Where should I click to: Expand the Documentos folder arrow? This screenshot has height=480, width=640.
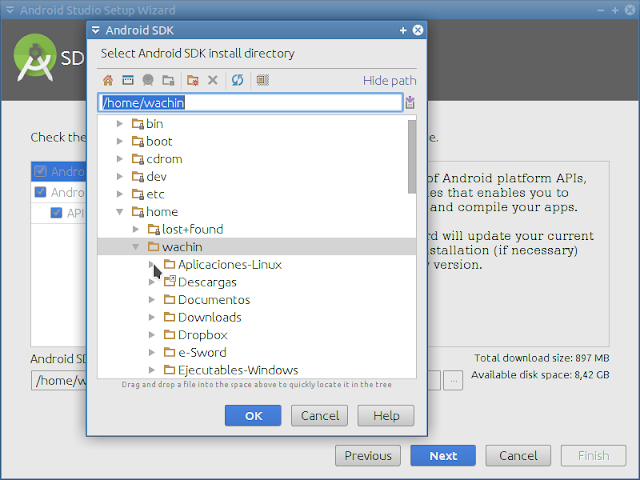(151, 300)
